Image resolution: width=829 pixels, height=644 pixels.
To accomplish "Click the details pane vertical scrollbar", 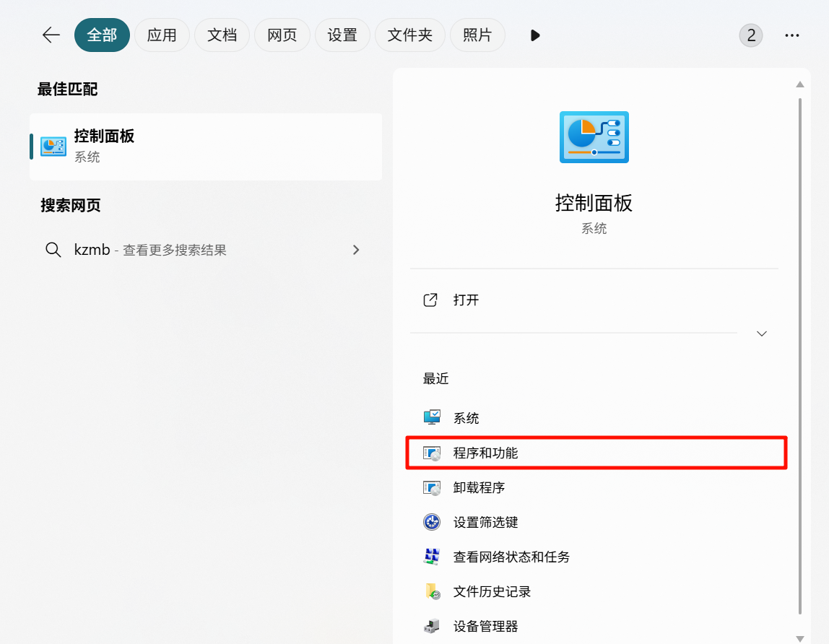I will click(799, 354).
